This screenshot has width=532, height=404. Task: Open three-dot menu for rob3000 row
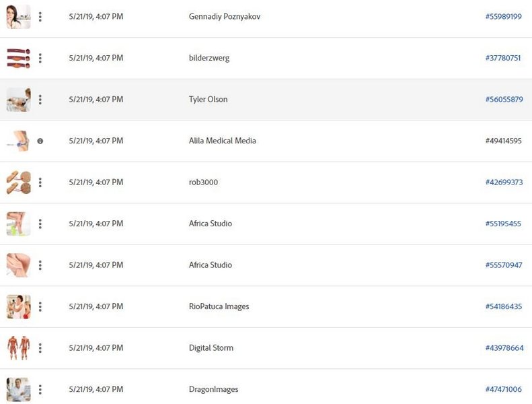(40, 182)
